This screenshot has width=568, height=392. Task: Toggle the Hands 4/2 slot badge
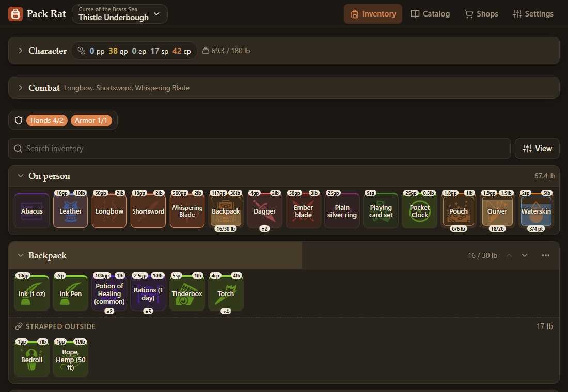coord(47,121)
